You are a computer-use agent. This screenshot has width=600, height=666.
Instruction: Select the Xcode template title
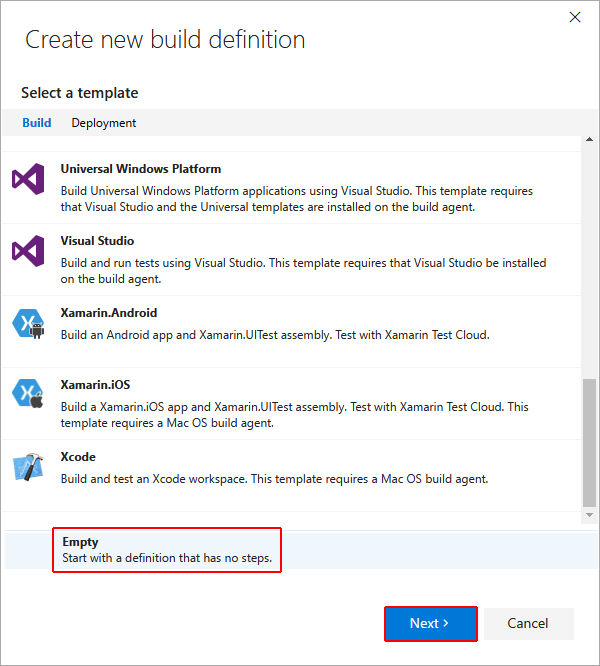pos(78,457)
